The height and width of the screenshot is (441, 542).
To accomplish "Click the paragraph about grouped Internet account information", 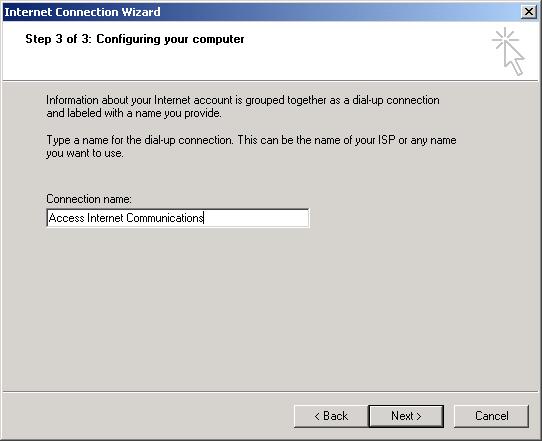I will 243,106.
